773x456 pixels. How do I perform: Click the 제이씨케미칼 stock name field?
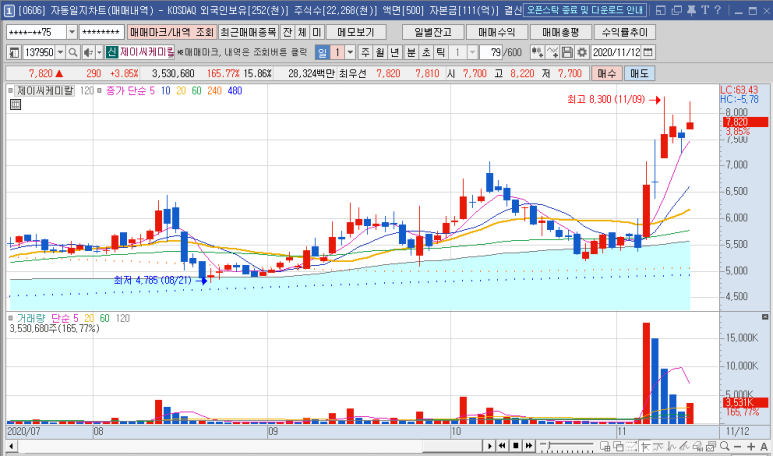click(x=147, y=52)
